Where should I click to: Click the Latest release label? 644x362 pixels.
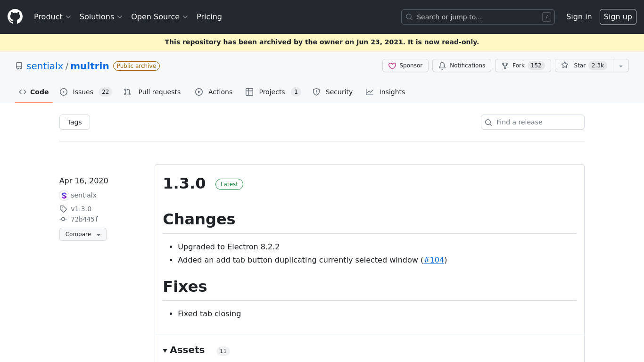coord(229,184)
